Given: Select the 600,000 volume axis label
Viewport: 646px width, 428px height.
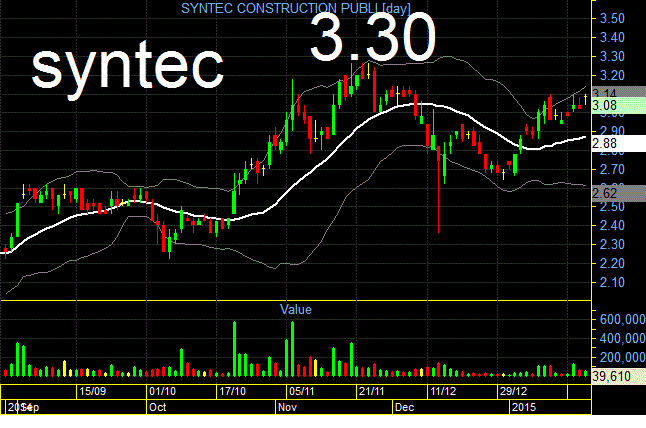Looking at the screenshot, I should click(623, 319).
